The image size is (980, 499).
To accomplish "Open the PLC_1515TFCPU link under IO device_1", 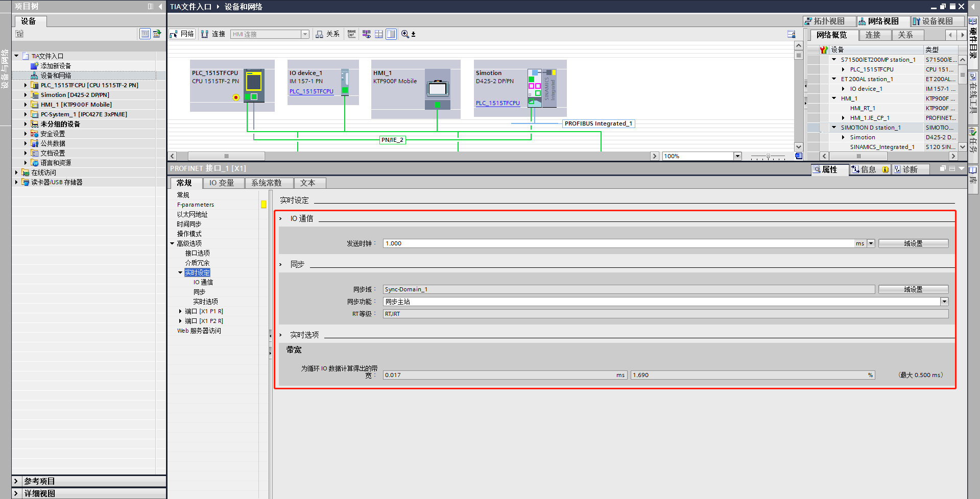I will (x=312, y=92).
